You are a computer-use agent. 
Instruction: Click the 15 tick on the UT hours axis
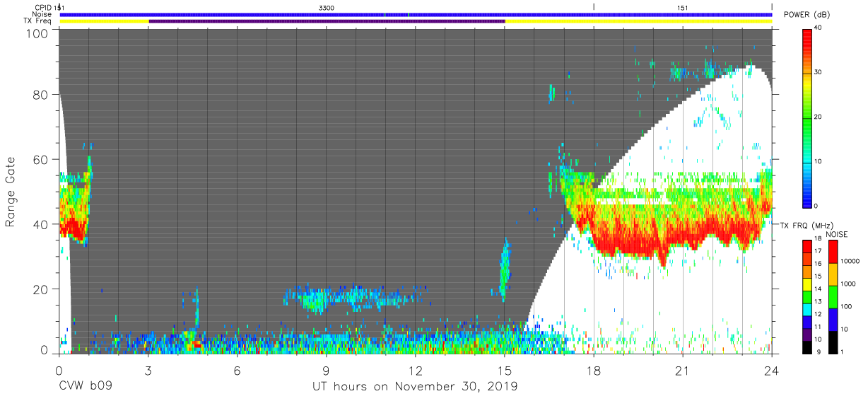[x=505, y=371]
